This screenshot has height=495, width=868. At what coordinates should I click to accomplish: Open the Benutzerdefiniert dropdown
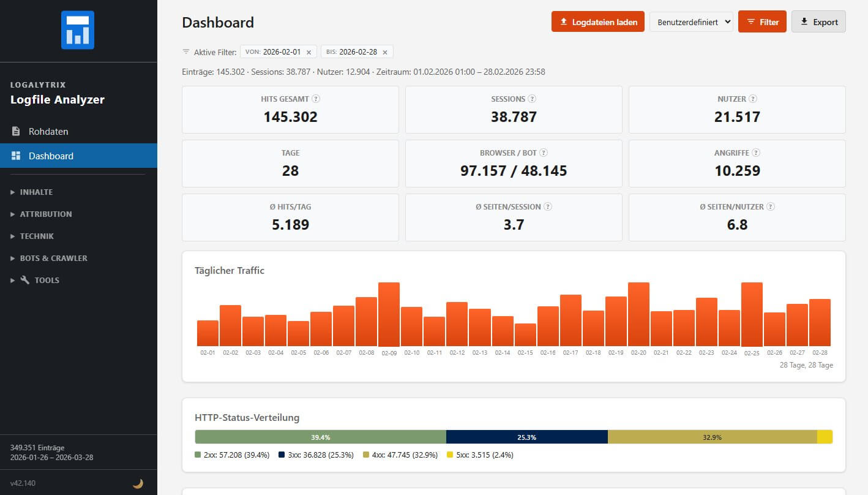tap(692, 21)
